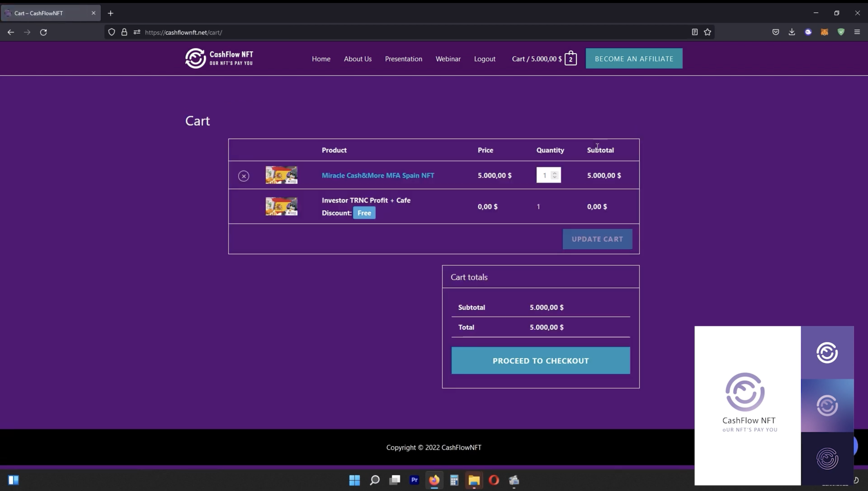Screen dimensions: 868x491
Task: Go to the Webinar page
Action: point(448,59)
